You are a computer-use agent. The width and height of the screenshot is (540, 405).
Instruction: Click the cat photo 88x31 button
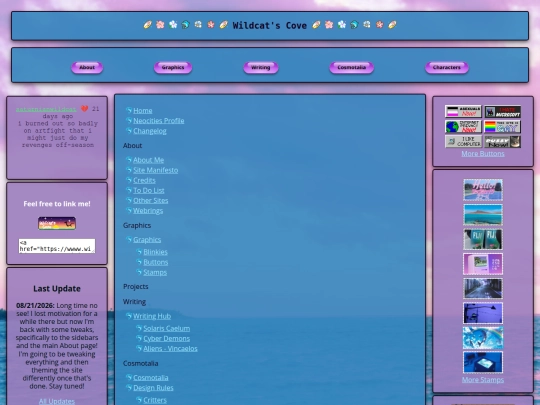point(503,142)
